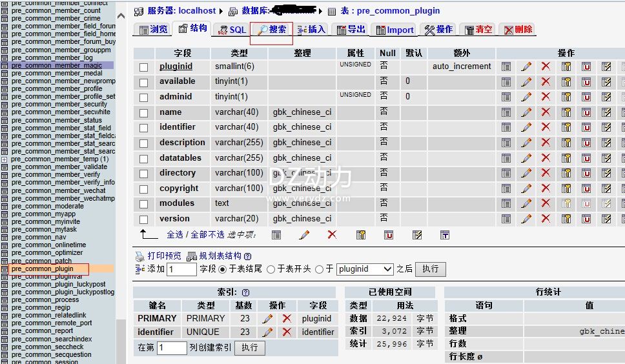This screenshot has width=625, height=364.
Task: Click the browse icon for pluginid field
Action: tap(506, 66)
